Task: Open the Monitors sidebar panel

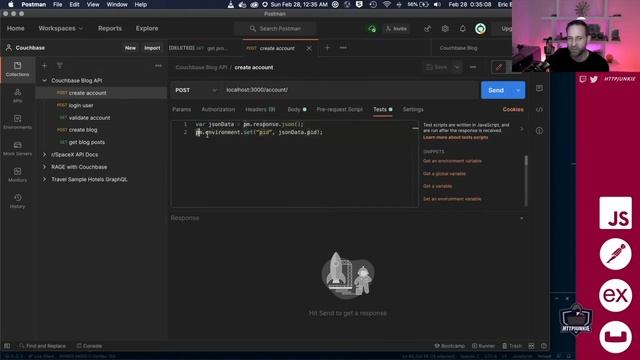Action: 17,175
